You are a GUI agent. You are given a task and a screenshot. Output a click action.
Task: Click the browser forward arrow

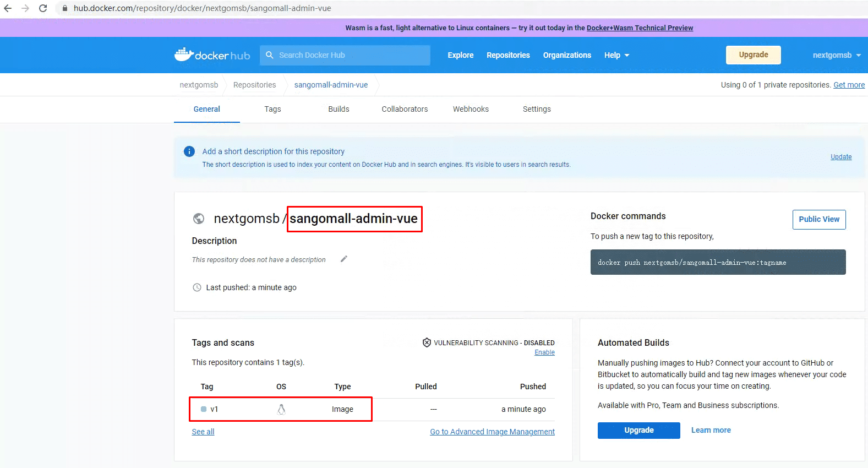(x=25, y=8)
